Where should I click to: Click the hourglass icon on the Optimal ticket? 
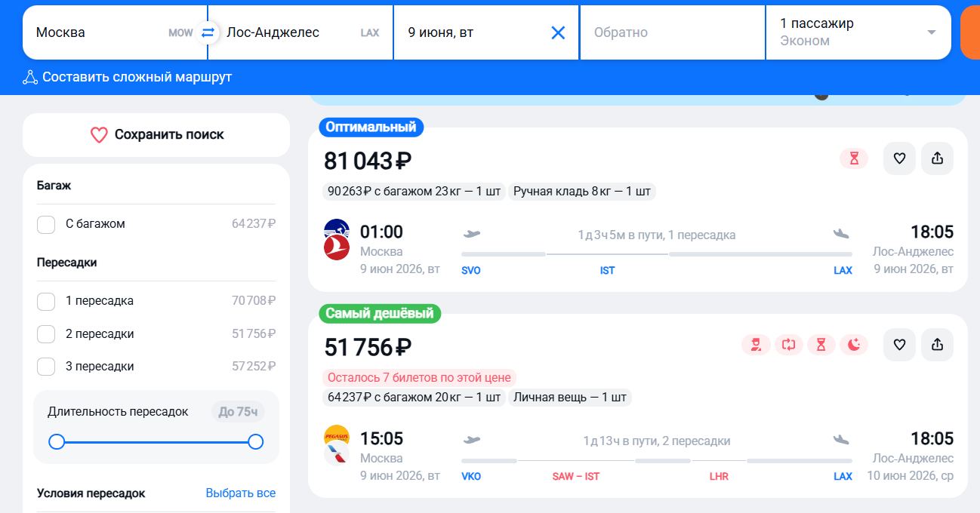point(854,158)
